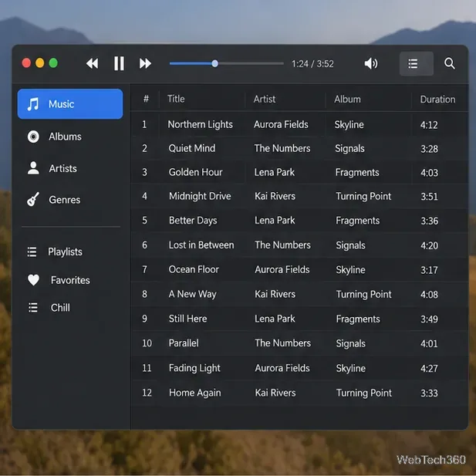Click the Chill playlist list icon
476x476 pixels.
[32, 308]
